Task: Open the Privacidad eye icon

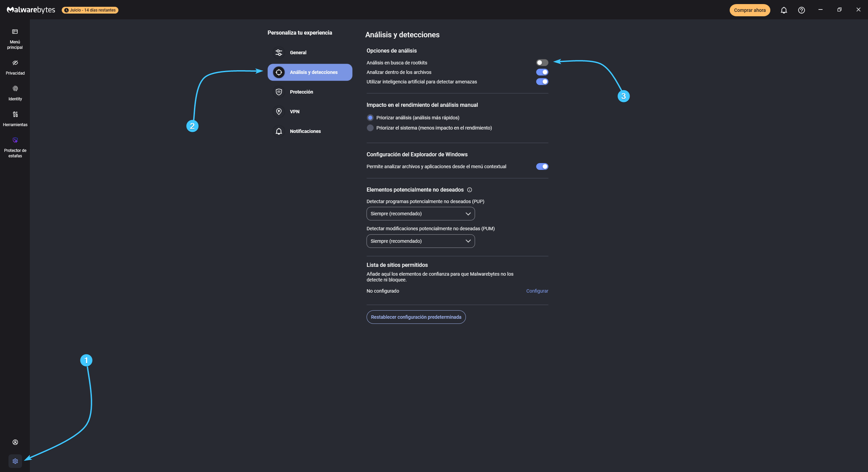Action: [15, 63]
